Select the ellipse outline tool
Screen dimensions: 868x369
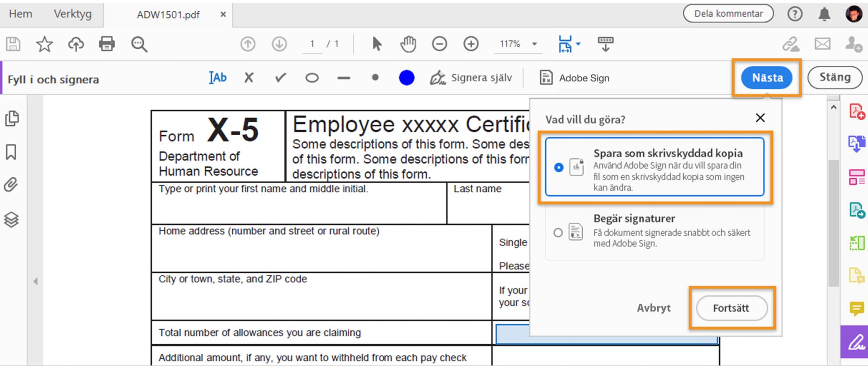pos(312,78)
